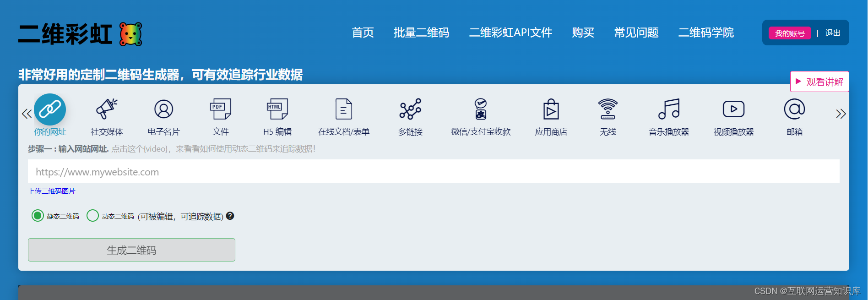Choose the 多链接 nodes icon
This screenshot has height=300, width=868.
click(x=410, y=109)
